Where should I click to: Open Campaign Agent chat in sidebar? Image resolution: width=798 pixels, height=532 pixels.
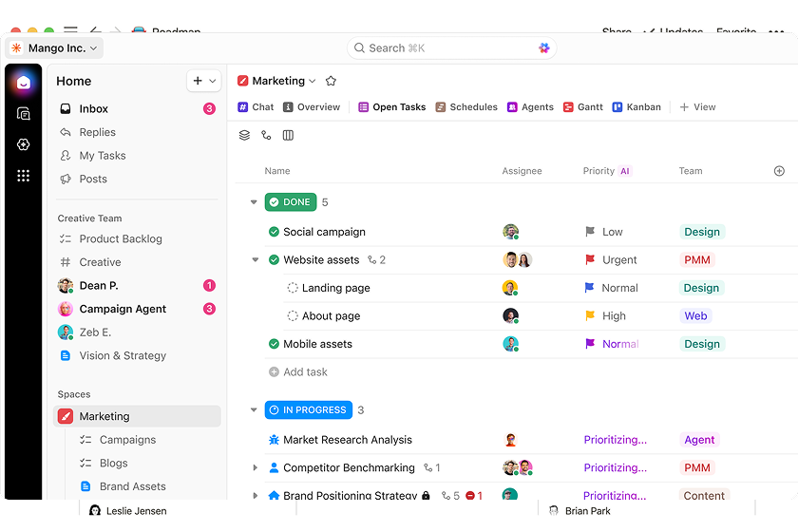138,309
